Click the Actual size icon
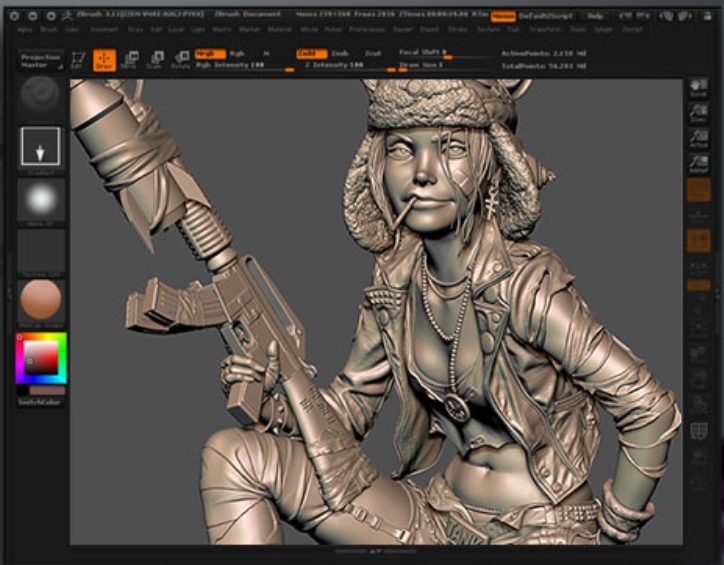 [x=698, y=138]
